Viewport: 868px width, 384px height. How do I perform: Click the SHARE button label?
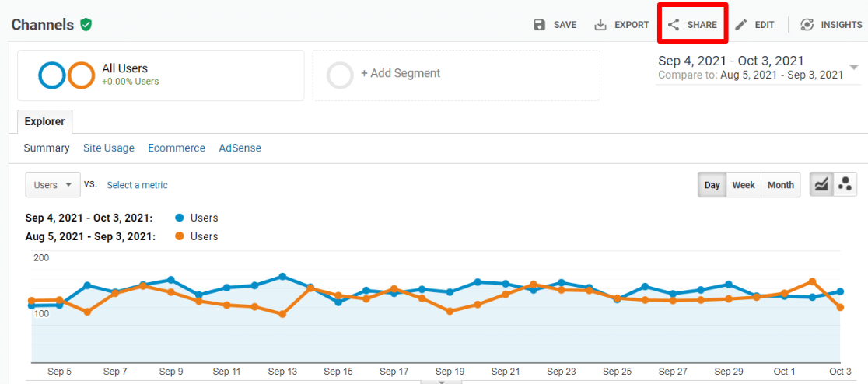[x=702, y=25]
